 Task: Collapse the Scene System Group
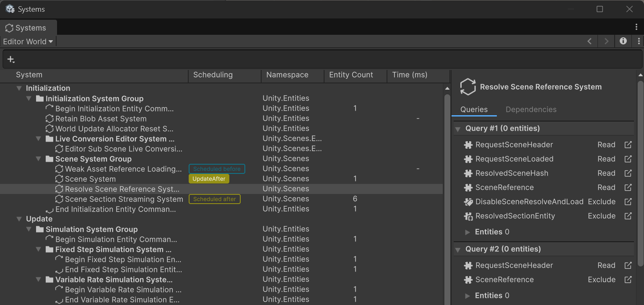point(39,159)
